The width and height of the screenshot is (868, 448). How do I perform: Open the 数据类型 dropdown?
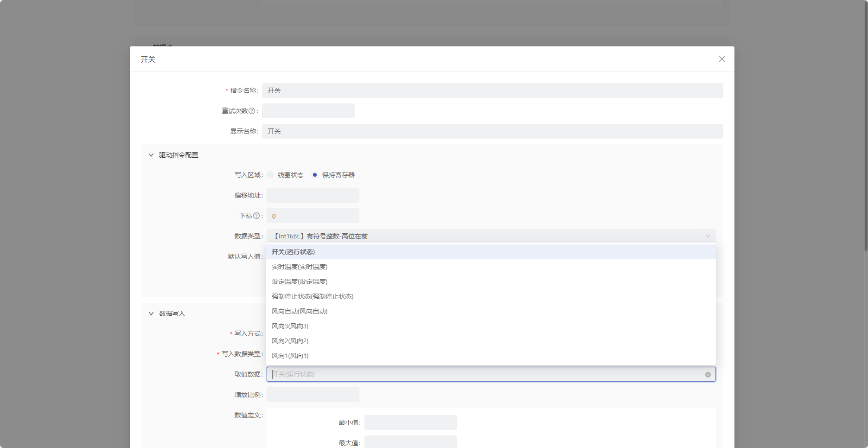(491, 236)
